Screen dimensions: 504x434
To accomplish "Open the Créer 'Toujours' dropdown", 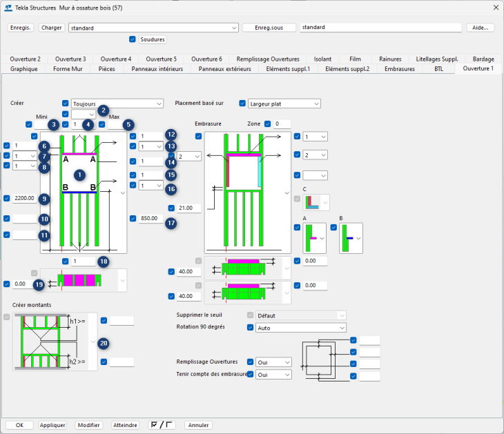I will pos(117,103).
